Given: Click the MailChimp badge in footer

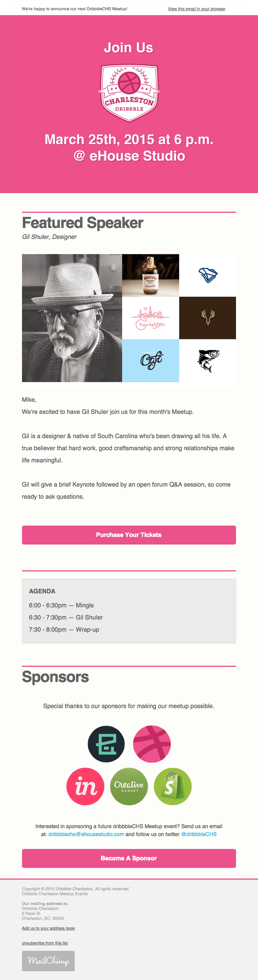Looking at the screenshot, I should coord(49,961).
